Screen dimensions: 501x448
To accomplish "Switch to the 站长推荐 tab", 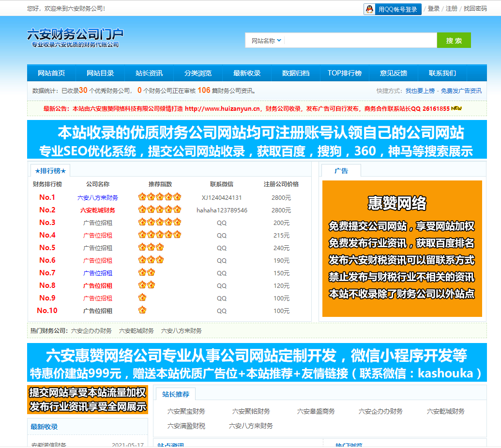I will point(176,394).
